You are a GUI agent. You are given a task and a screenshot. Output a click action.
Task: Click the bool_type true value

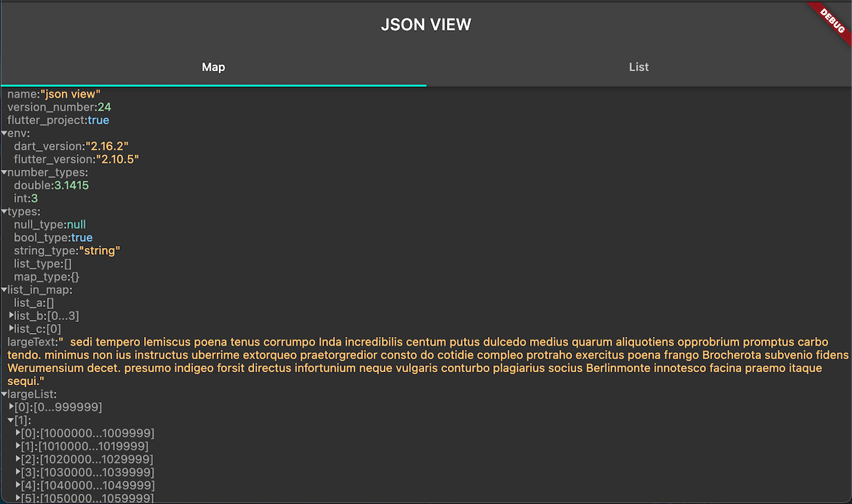point(82,237)
